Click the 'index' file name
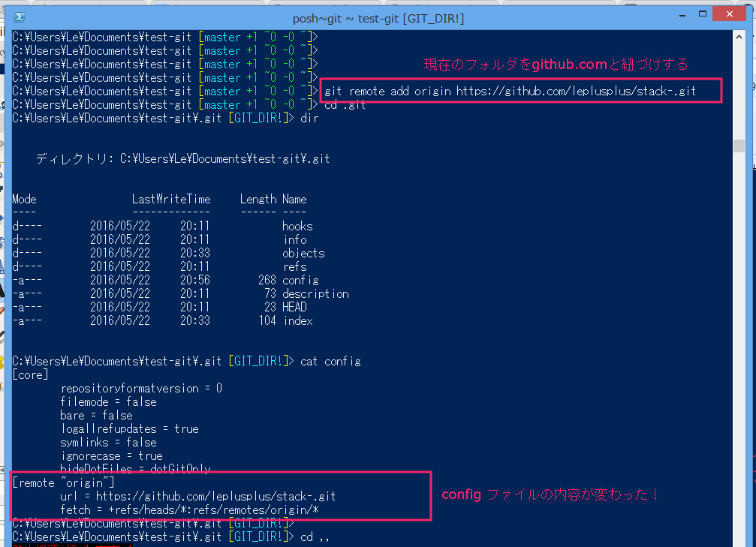Viewport: 756px width, 547px height. [x=298, y=320]
